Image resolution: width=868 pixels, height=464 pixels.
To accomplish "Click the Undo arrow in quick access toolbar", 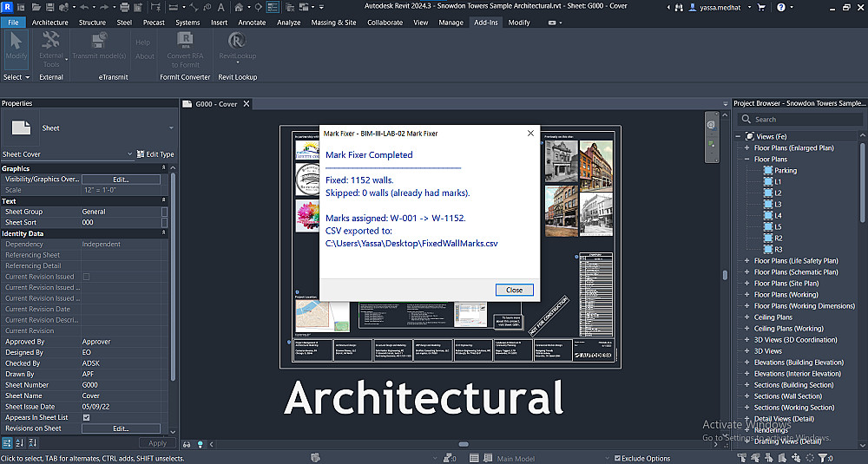I will point(84,7).
